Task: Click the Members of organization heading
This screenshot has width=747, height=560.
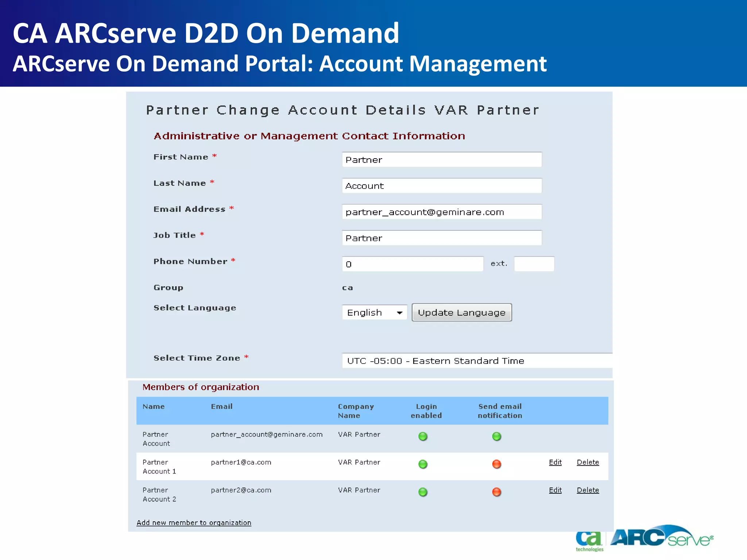Action: [201, 387]
